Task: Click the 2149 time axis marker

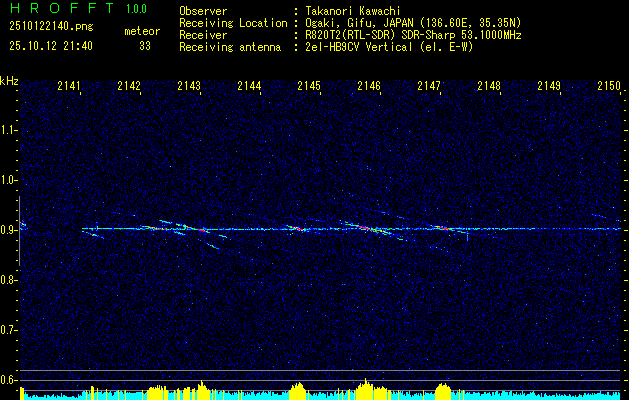Action: coord(549,85)
